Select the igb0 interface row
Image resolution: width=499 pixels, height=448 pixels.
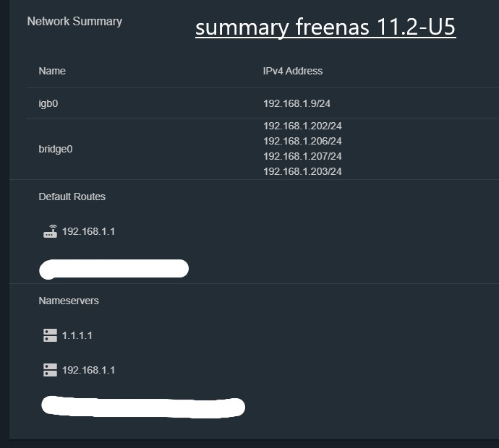[263, 103]
